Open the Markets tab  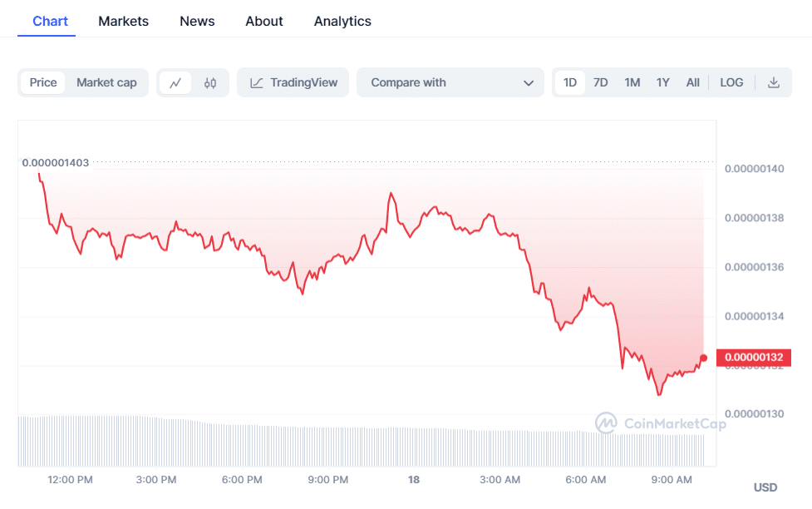point(123,21)
